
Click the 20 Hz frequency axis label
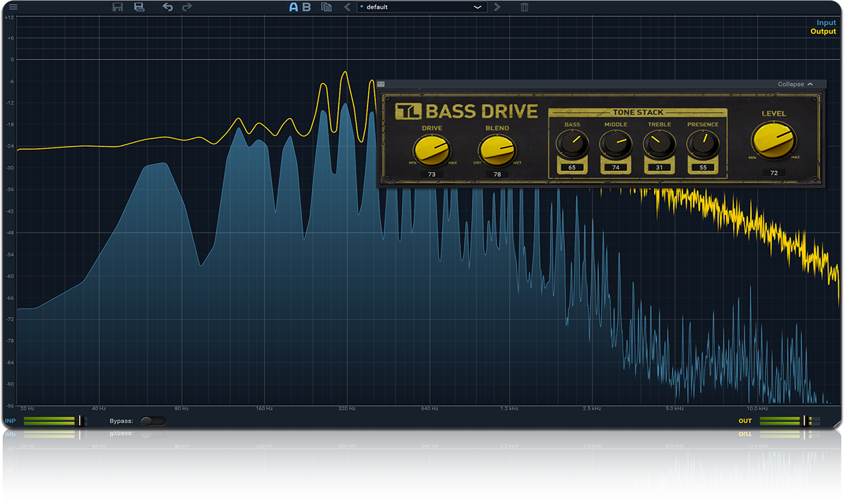(x=27, y=409)
